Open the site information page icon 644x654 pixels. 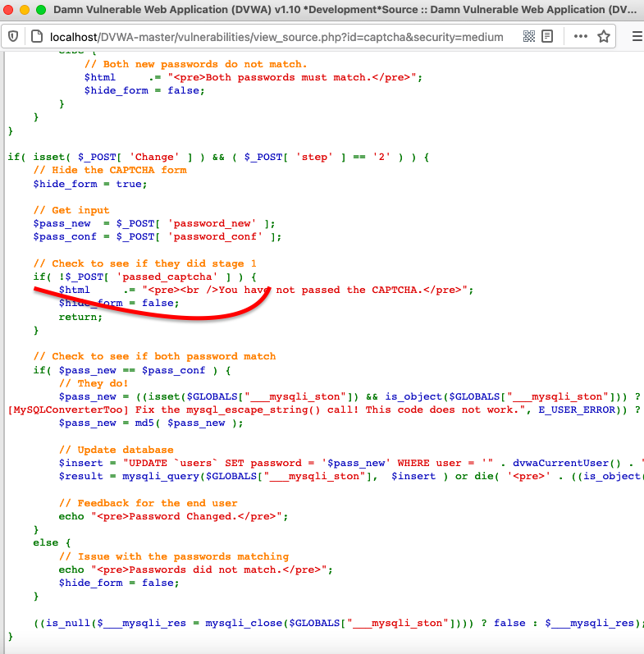pyautogui.click(x=37, y=37)
